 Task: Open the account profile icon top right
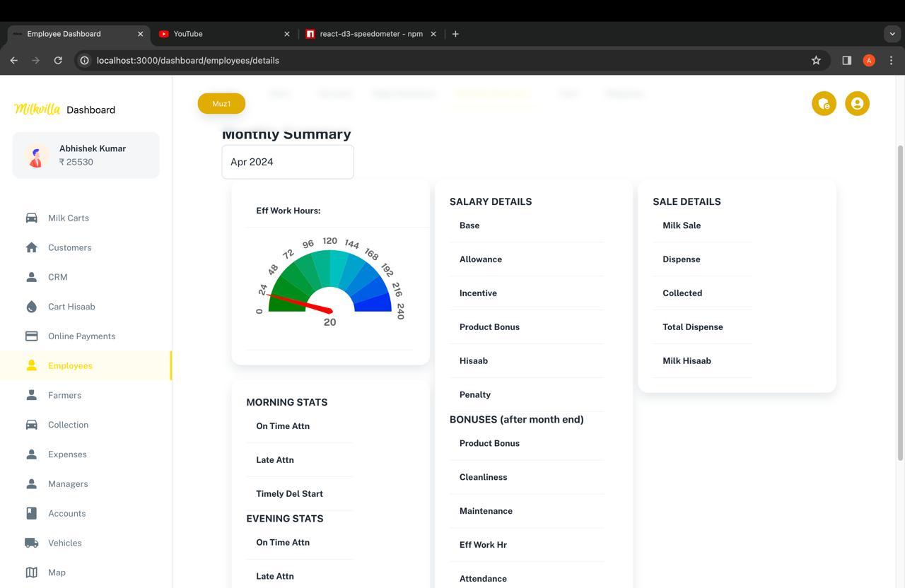click(x=857, y=103)
